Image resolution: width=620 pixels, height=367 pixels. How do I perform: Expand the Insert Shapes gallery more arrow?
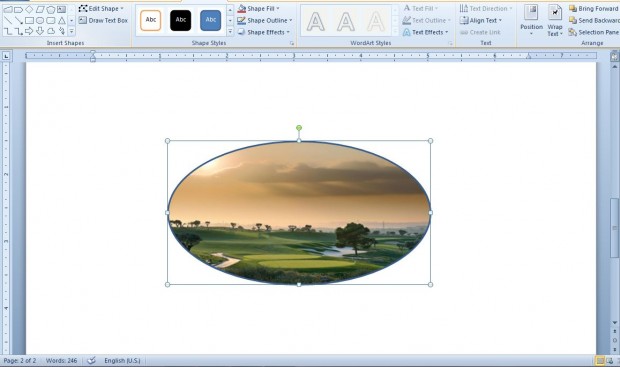pyautogui.click(x=72, y=31)
